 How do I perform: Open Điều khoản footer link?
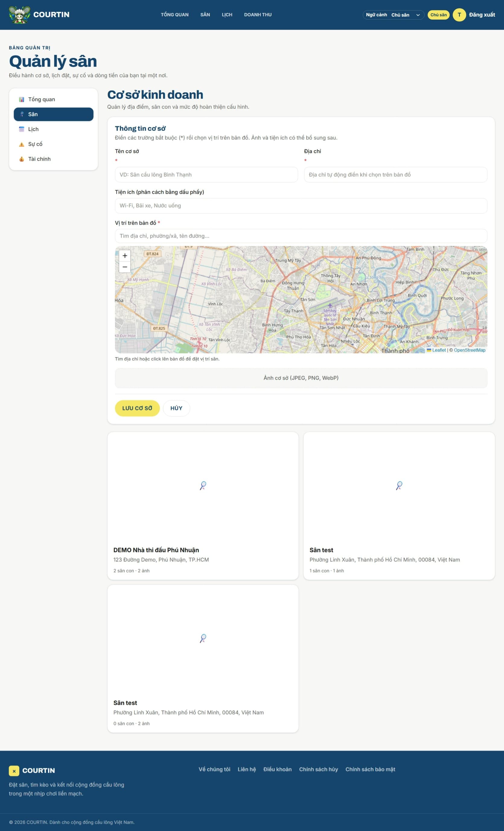click(277, 769)
